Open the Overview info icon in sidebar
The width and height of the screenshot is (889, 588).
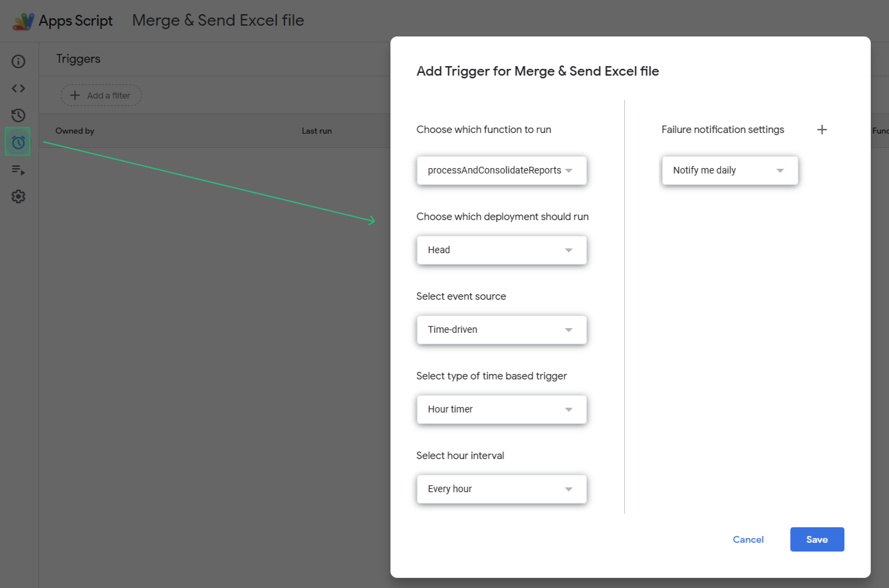click(x=18, y=61)
